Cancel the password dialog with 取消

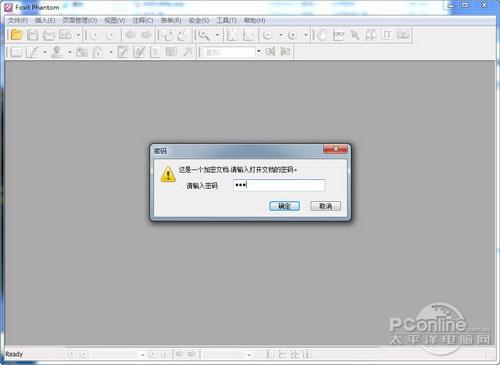[325, 206]
